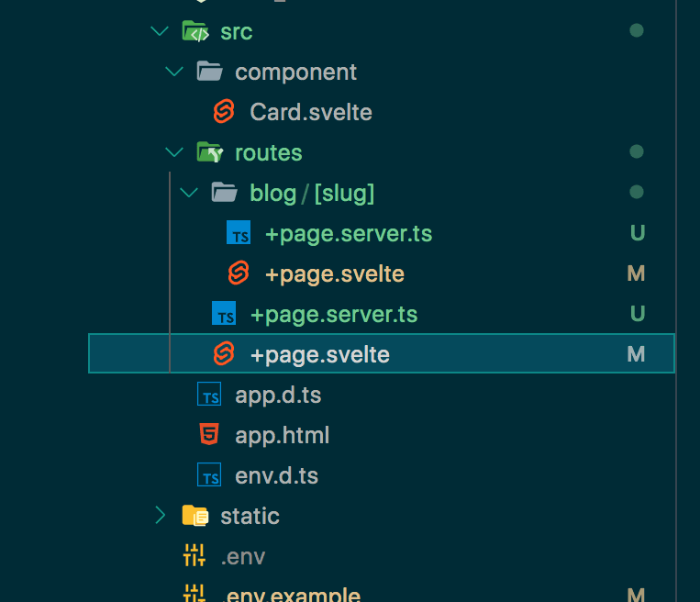The width and height of the screenshot is (700, 602).
Task: Click the HTML5 icon next to app.html
Action: tap(209, 435)
